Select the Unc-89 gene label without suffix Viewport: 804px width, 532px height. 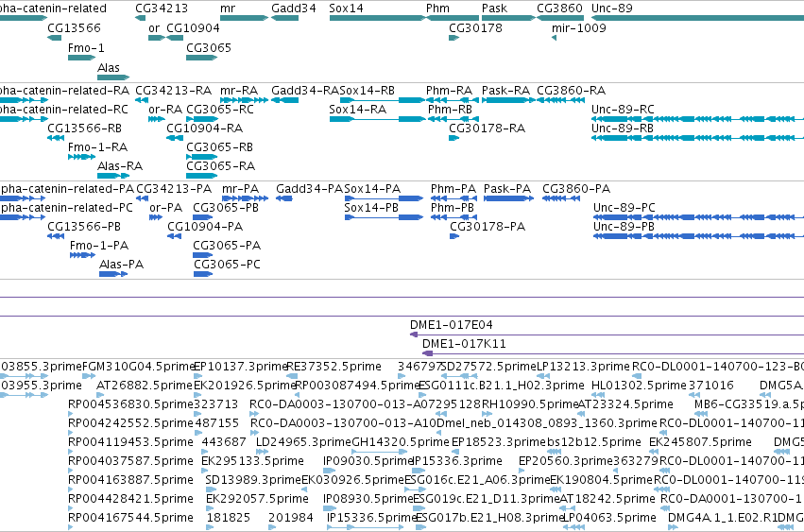(x=611, y=9)
